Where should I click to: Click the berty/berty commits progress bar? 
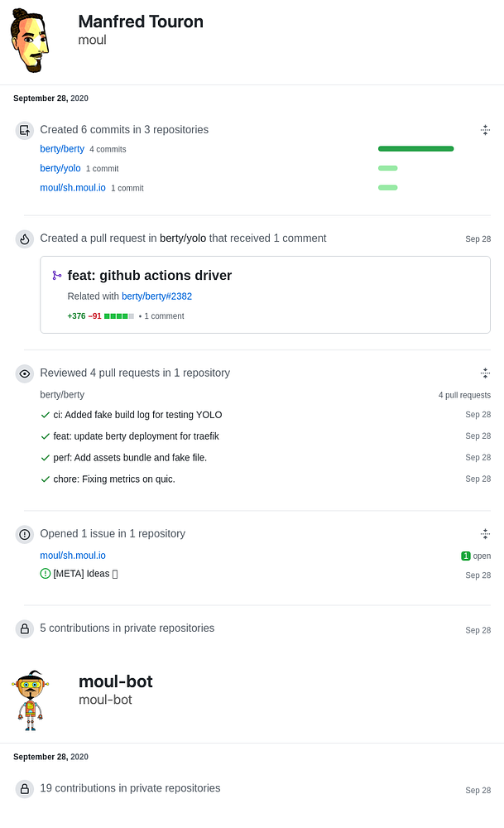tap(415, 149)
